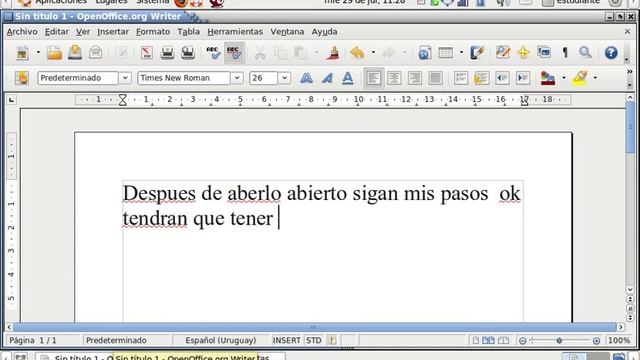Send document as e-mail icon
This screenshot has width=640, height=360.
point(96,53)
